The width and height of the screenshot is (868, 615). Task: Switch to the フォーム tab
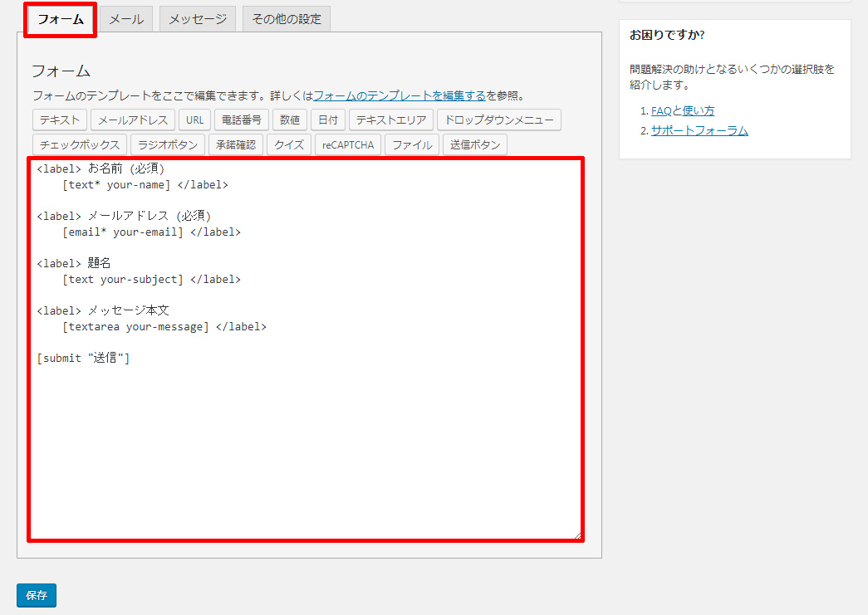[x=61, y=19]
